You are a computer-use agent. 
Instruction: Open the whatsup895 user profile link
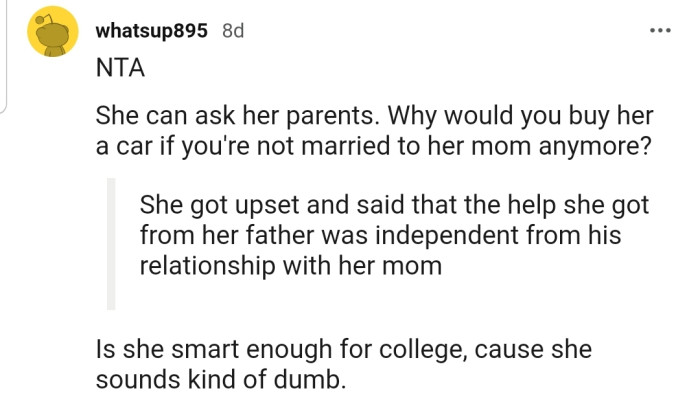[x=151, y=30]
